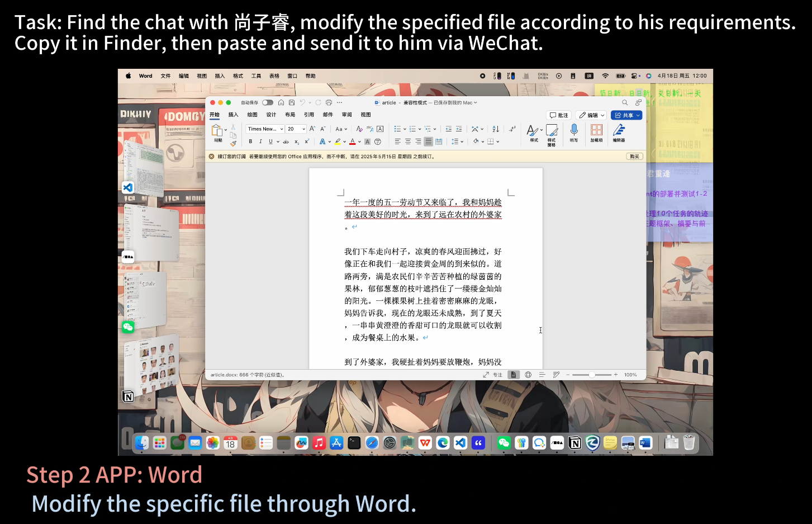Viewport: 812px width, 524px height.
Task: Click the print icon in title bar
Action: pyautogui.click(x=329, y=103)
